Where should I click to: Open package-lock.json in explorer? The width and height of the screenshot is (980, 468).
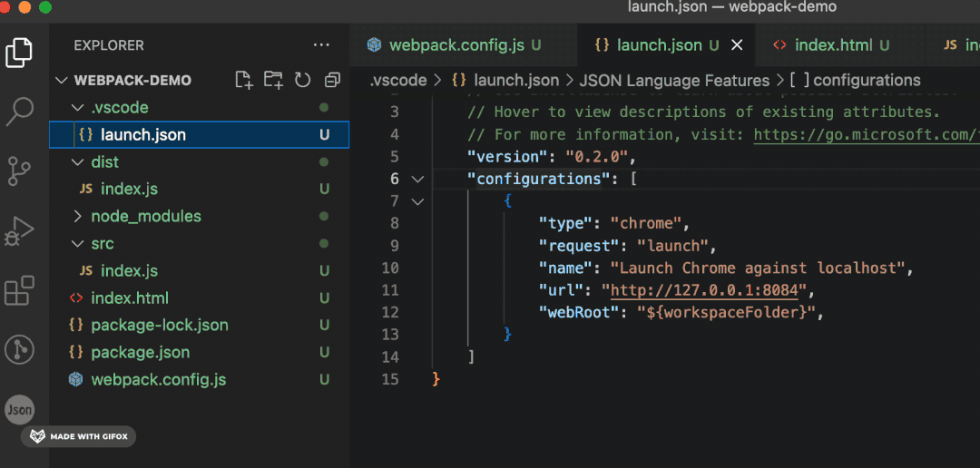coord(200,325)
